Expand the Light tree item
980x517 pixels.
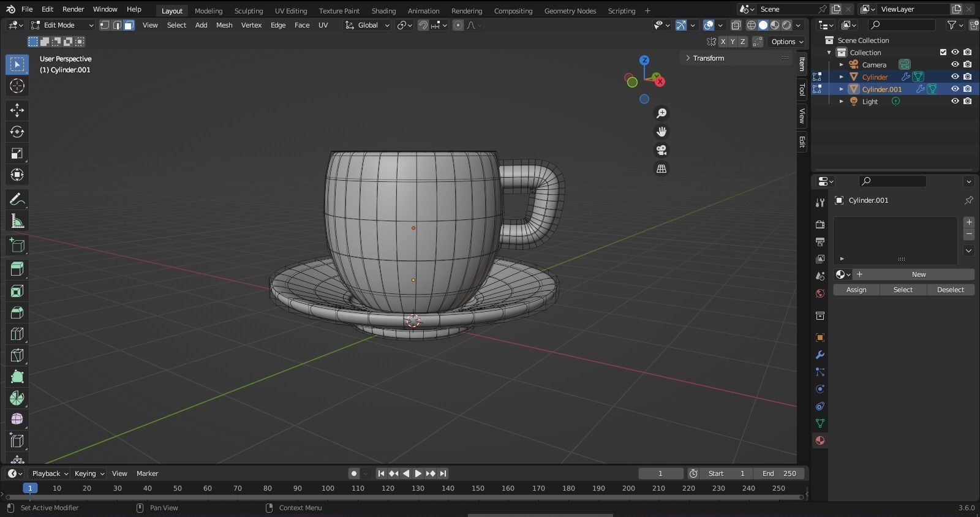(x=842, y=101)
